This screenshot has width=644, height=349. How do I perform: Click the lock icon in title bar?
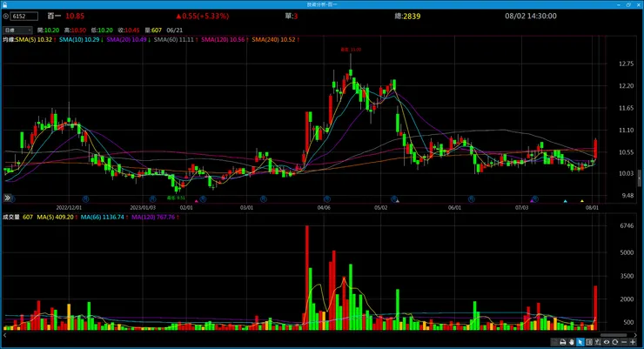click(4, 4)
